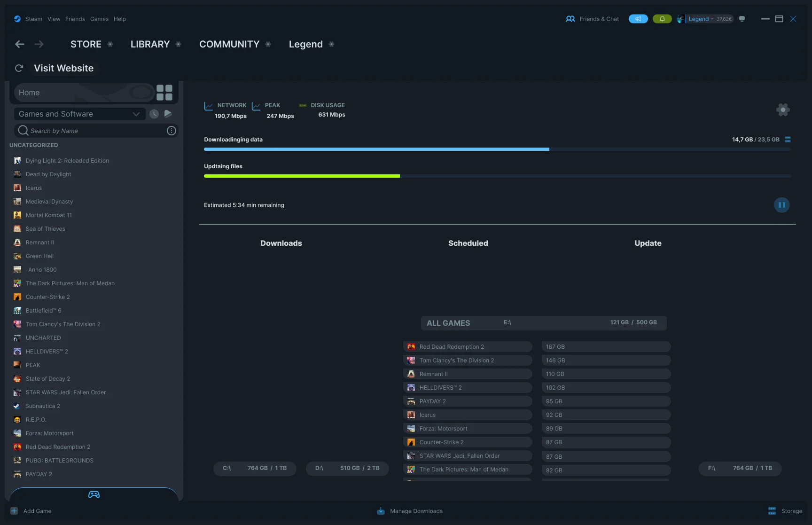812x525 pixels.
Task: Open the Friends & Chat icon
Action: click(x=570, y=19)
